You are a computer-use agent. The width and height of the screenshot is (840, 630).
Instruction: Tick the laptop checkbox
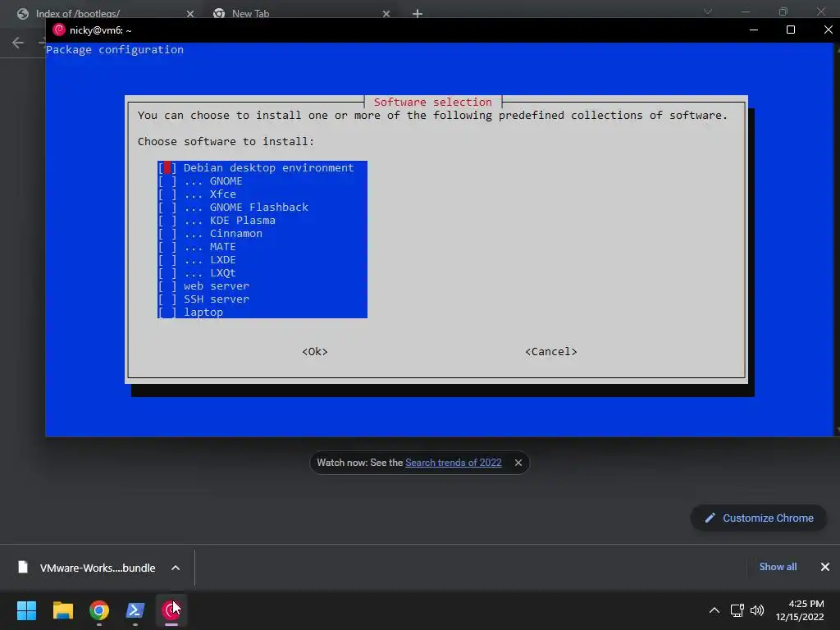(167, 313)
